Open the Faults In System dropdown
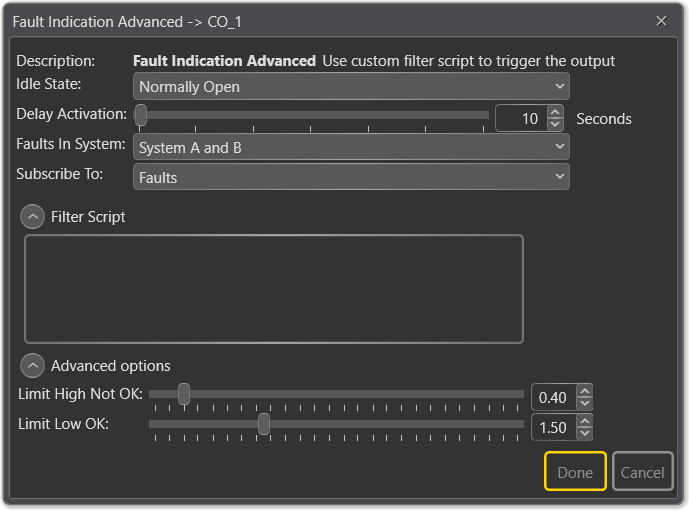This screenshot has width=689, height=511. point(351,147)
